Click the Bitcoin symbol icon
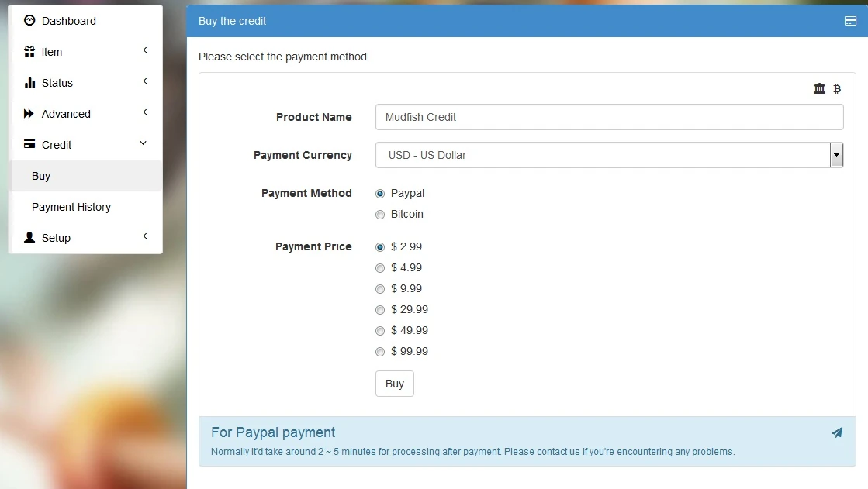The width and height of the screenshot is (868, 489). 837,89
